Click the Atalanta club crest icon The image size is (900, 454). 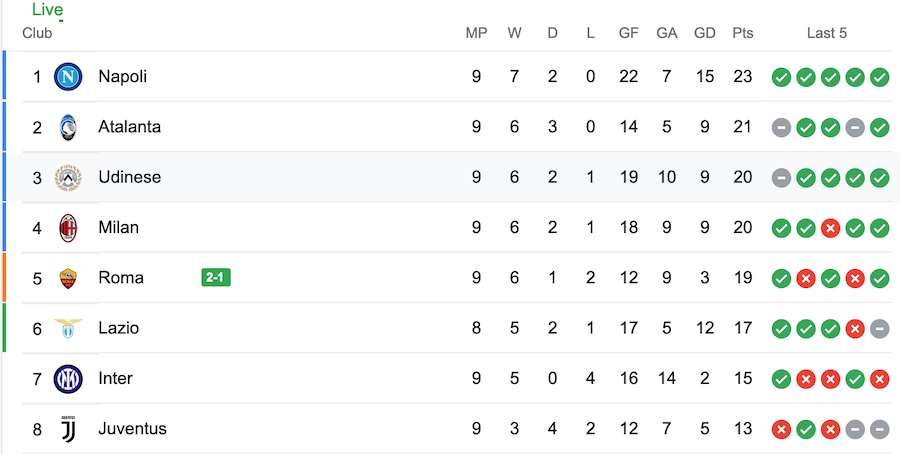pos(68,127)
